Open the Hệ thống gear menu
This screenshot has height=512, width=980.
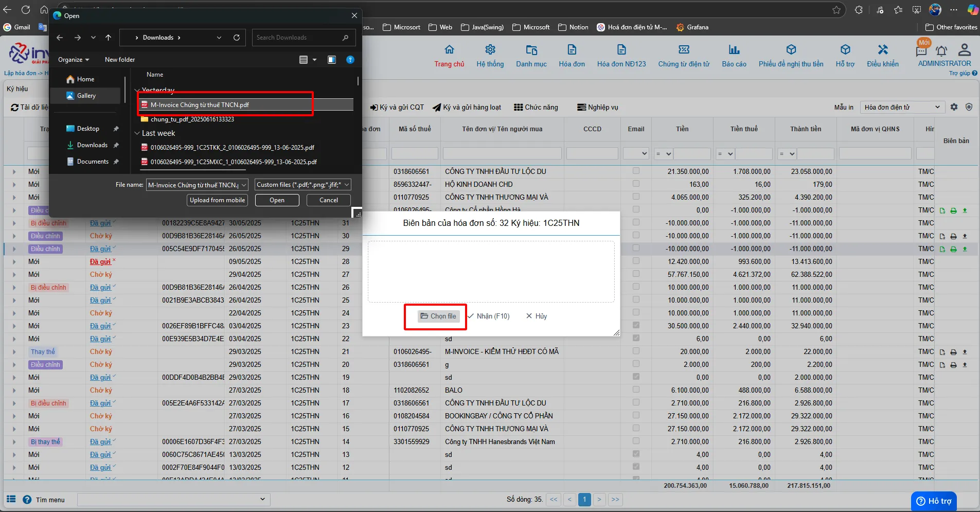(490, 50)
